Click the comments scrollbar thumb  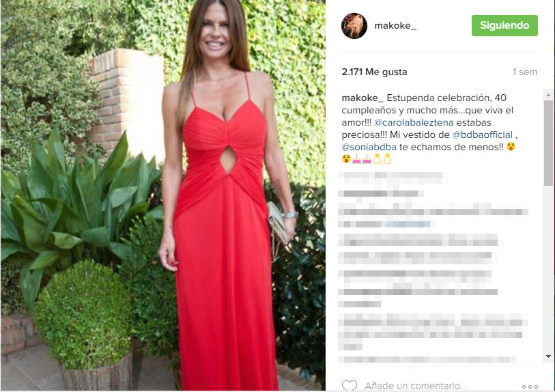tap(548, 143)
